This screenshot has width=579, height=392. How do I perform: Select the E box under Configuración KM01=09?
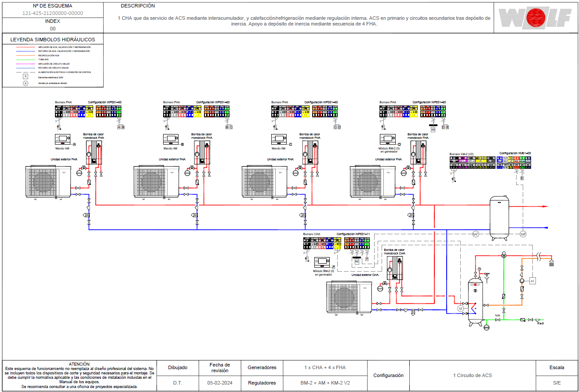point(522,178)
